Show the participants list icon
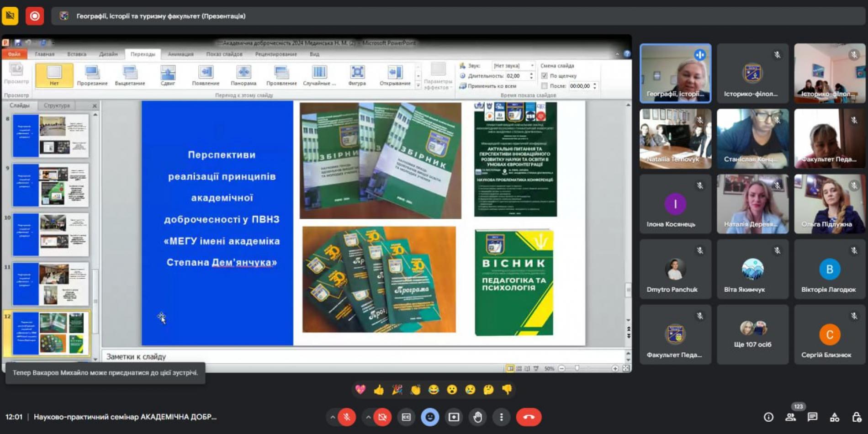Screen dimensions: 868x434 pos(790,417)
